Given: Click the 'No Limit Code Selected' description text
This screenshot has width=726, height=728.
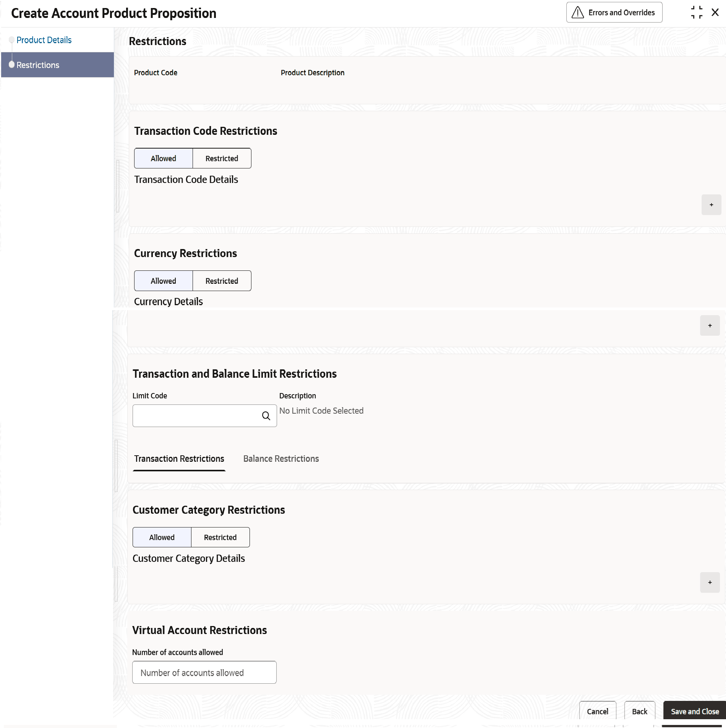Looking at the screenshot, I should pyautogui.click(x=321, y=411).
